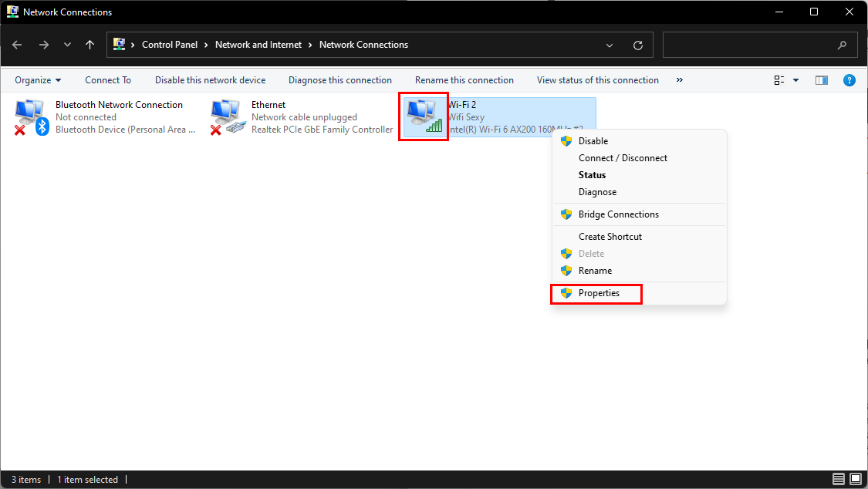Open the Organize menu

tap(38, 80)
